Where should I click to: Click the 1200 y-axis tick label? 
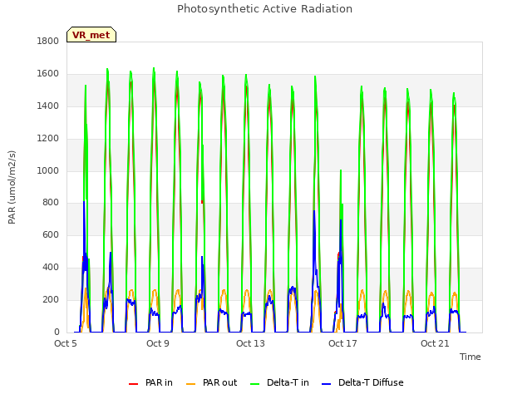[48, 139]
